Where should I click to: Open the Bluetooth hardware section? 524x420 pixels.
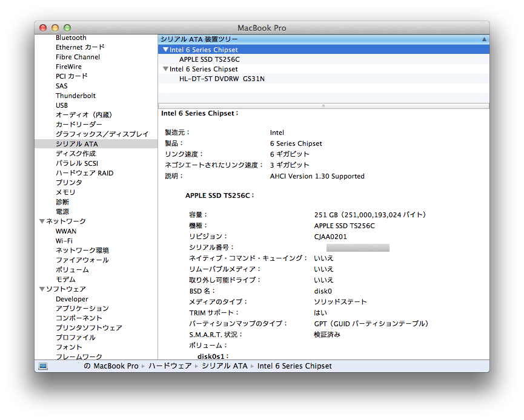pyautogui.click(x=71, y=37)
